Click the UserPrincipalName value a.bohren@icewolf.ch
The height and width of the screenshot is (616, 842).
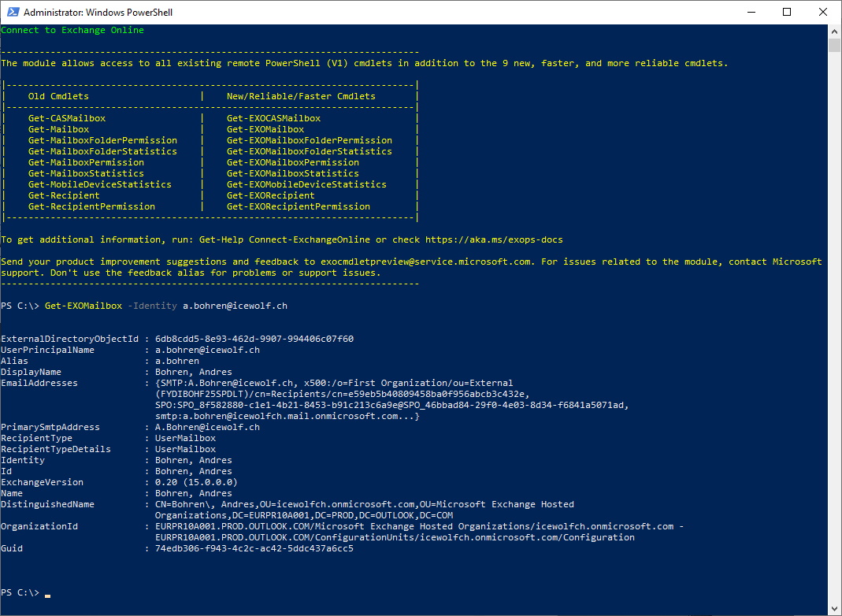pyautogui.click(x=207, y=350)
